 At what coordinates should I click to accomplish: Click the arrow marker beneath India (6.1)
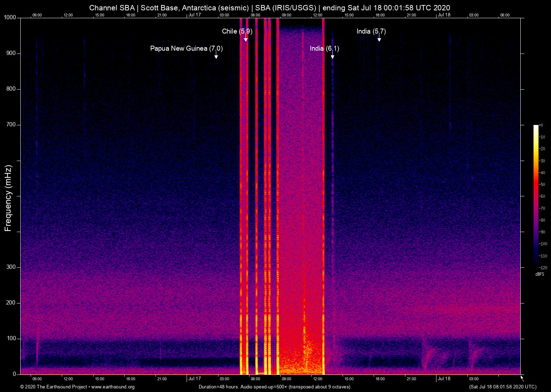332,56
